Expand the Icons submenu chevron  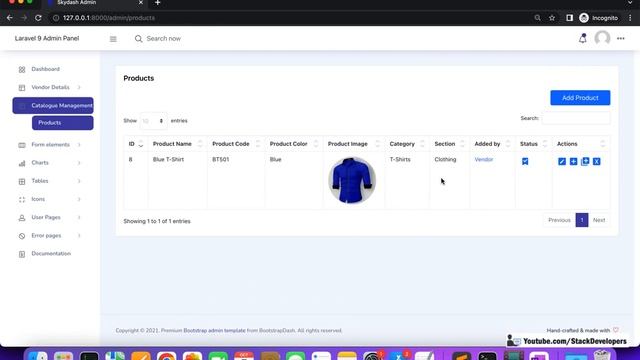pos(79,199)
